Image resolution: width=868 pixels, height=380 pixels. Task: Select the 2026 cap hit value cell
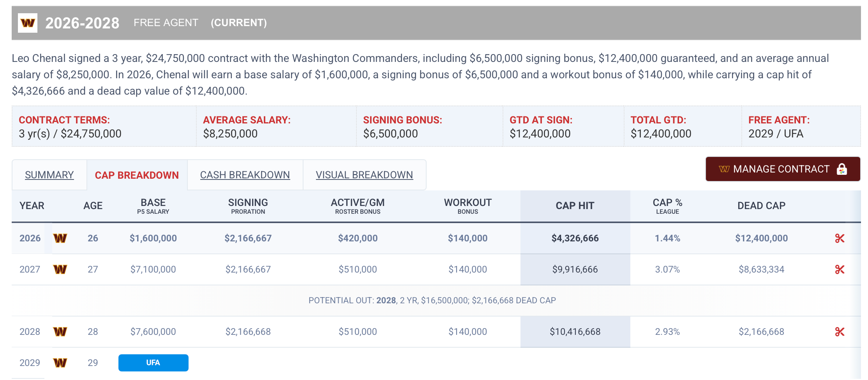tap(575, 238)
